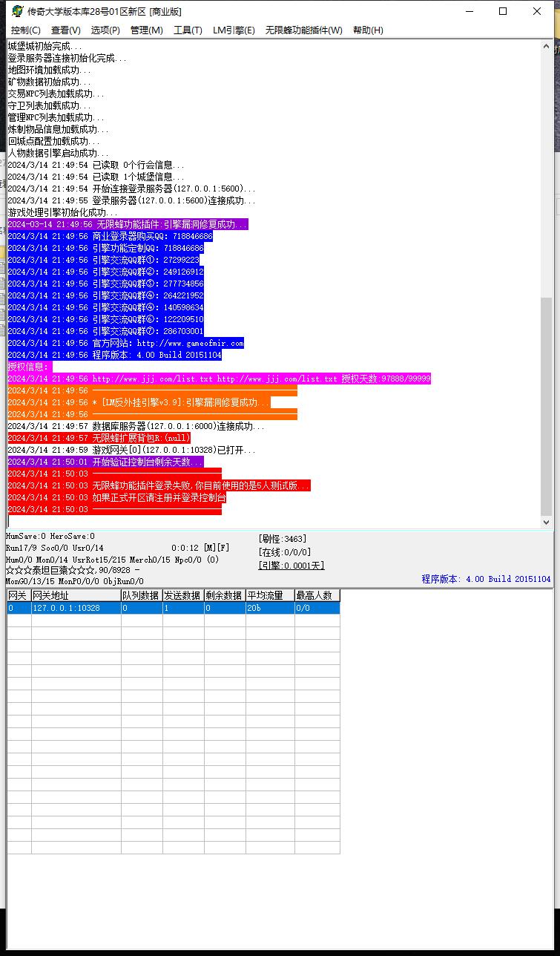Click the jjj.com/list.txt 授权天数 log line
The image size is (560, 956).
(219, 379)
